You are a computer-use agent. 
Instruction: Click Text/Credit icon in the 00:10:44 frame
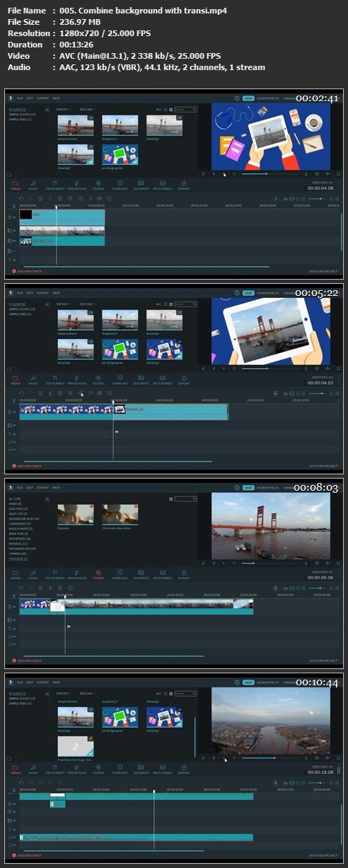pyautogui.click(x=54, y=768)
